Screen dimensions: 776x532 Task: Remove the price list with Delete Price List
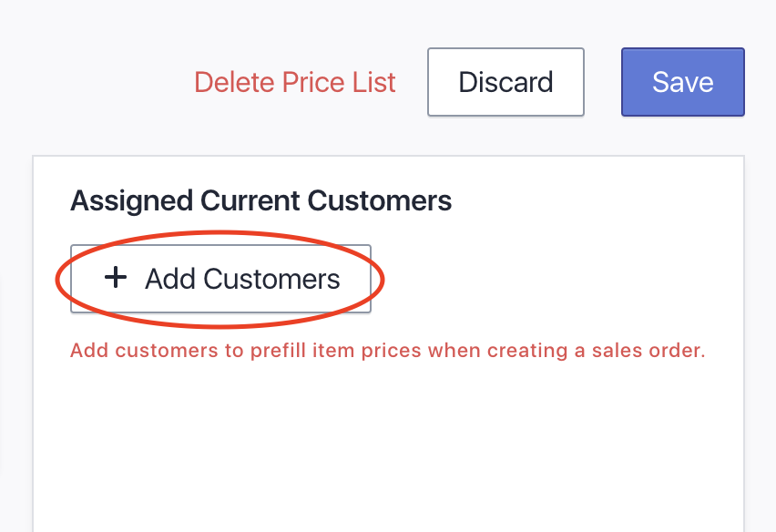[295, 82]
